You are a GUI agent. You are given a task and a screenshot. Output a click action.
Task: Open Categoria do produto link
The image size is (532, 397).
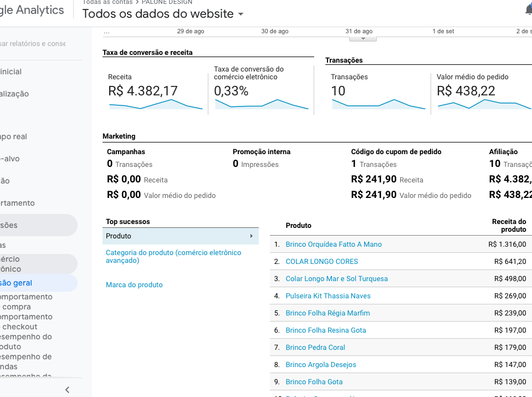tap(173, 256)
